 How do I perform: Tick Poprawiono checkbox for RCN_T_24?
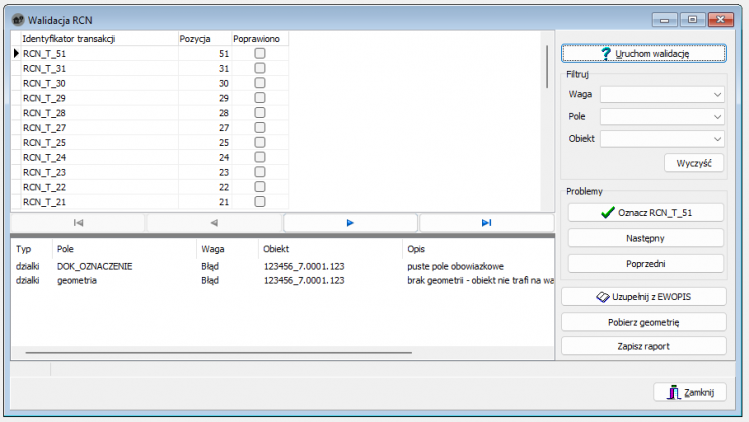click(260, 157)
